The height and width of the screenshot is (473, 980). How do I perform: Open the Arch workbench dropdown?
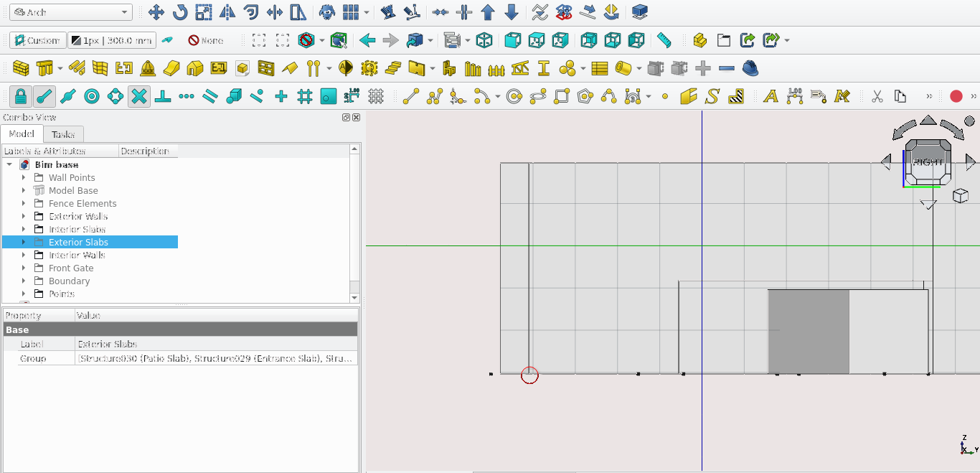(71, 12)
